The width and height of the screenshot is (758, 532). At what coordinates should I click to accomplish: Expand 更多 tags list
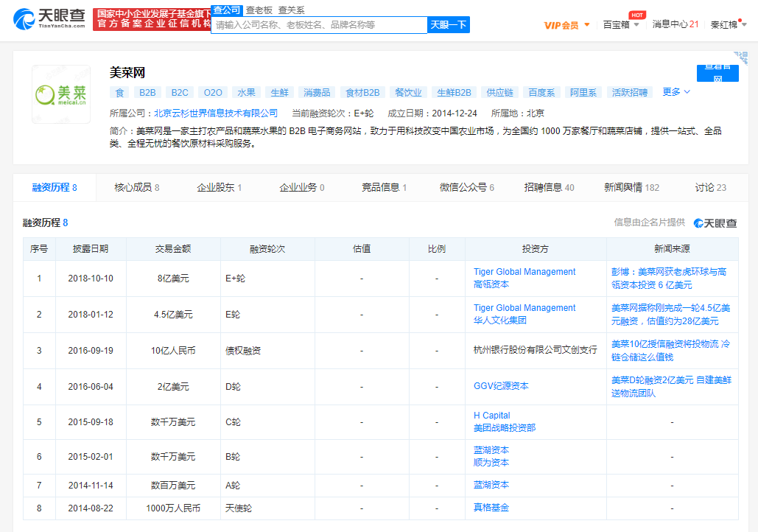pos(676,92)
